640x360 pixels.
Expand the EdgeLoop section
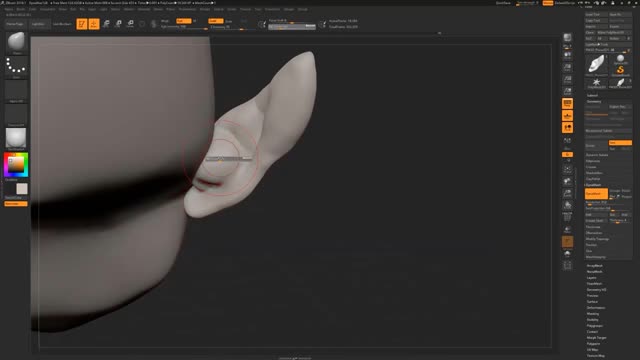tap(593, 161)
